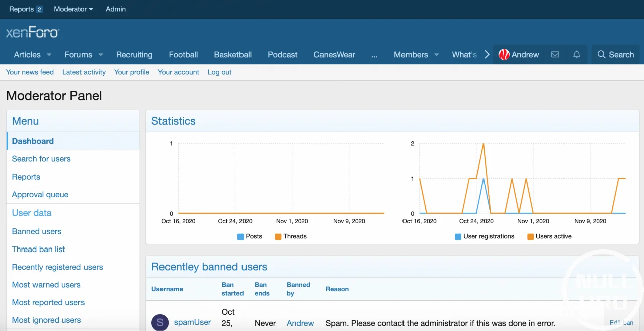Click Andrew's avatar in navigation bar
The image size is (644, 331).
(504, 55)
